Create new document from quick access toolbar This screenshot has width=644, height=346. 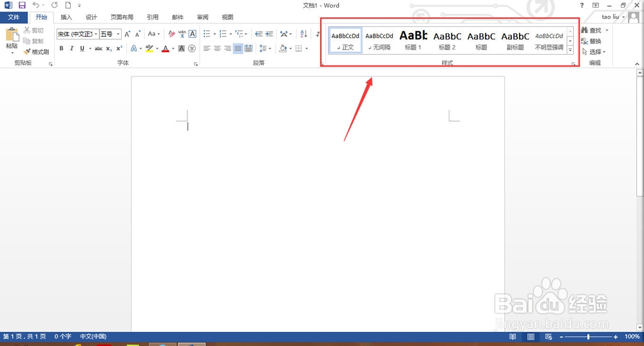[68, 5]
